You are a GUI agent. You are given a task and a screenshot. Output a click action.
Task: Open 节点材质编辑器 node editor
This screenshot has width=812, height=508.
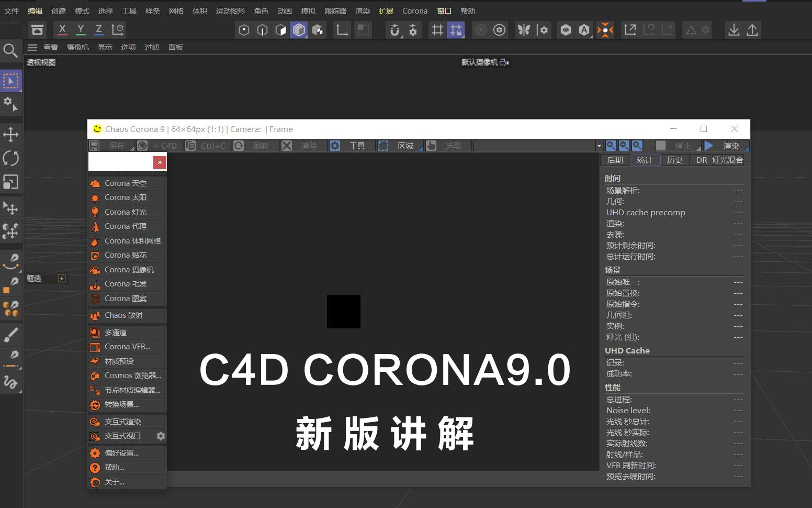pyautogui.click(x=128, y=390)
